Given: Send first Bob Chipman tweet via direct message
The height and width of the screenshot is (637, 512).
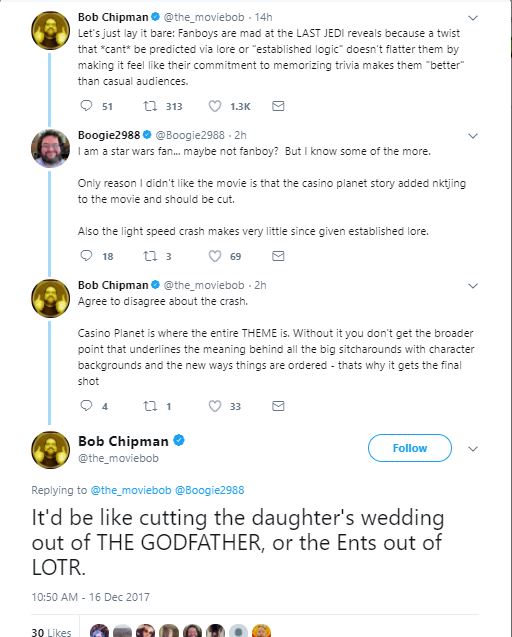Looking at the screenshot, I should (x=278, y=106).
